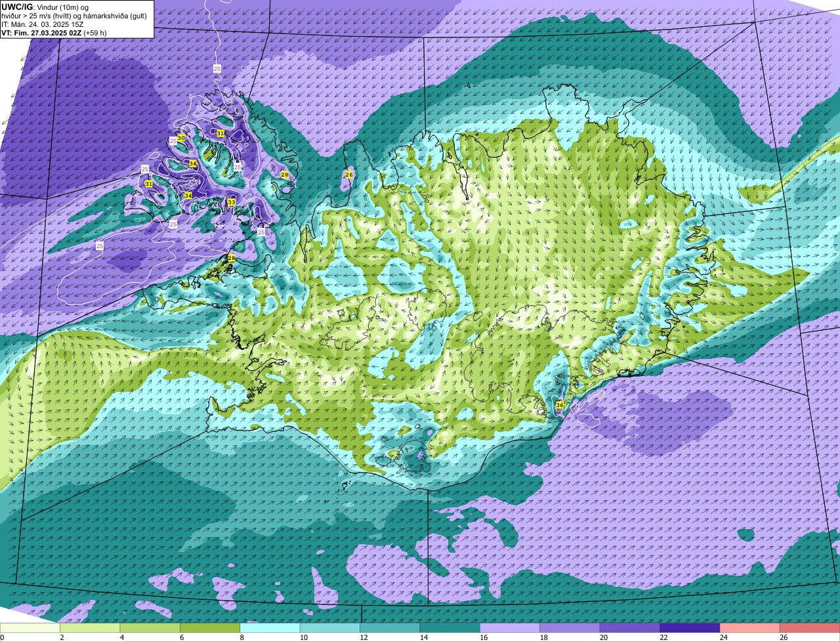
Task: Choose the 24–26 m/s pink color bar segment
Action: coord(750,628)
